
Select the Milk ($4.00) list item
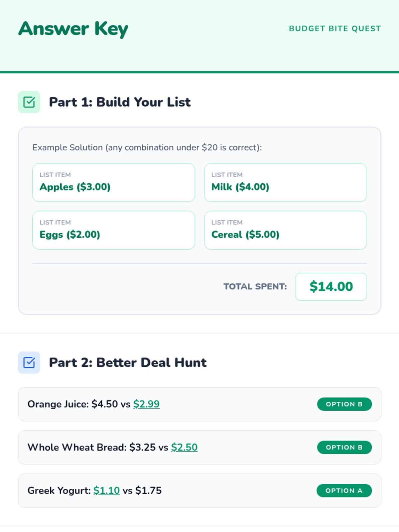[x=285, y=182]
